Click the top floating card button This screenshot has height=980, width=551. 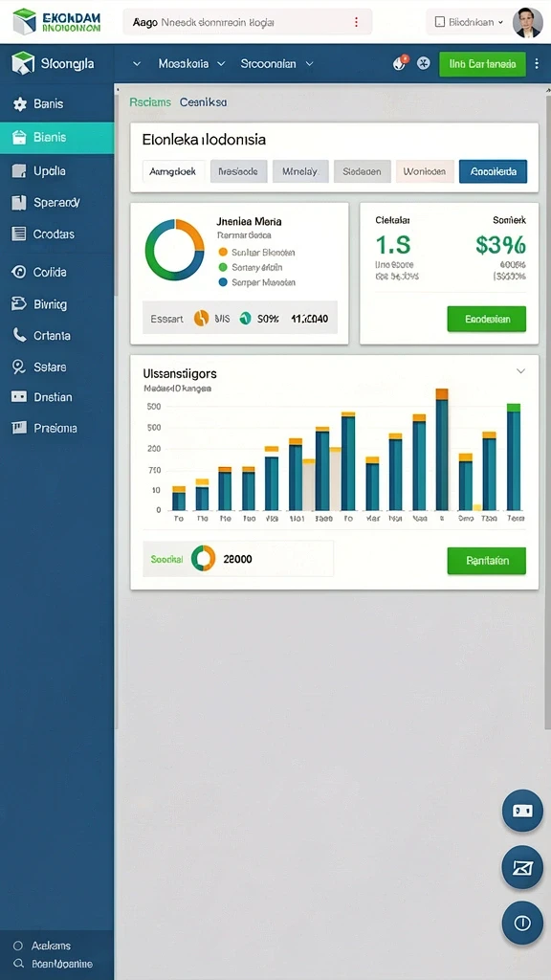tap(522, 811)
